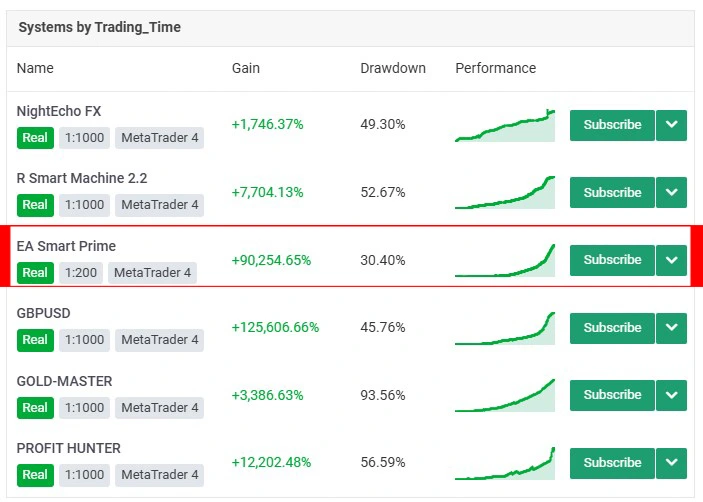
Task: Click Subscribe for PROFIT HUNTER
Action: pos(612,463)
